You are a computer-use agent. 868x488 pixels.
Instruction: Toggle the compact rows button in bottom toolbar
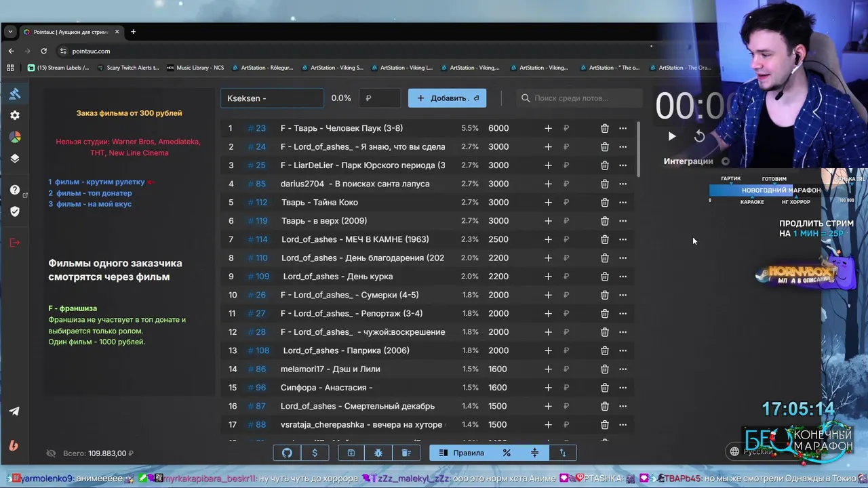pos(534,453)
